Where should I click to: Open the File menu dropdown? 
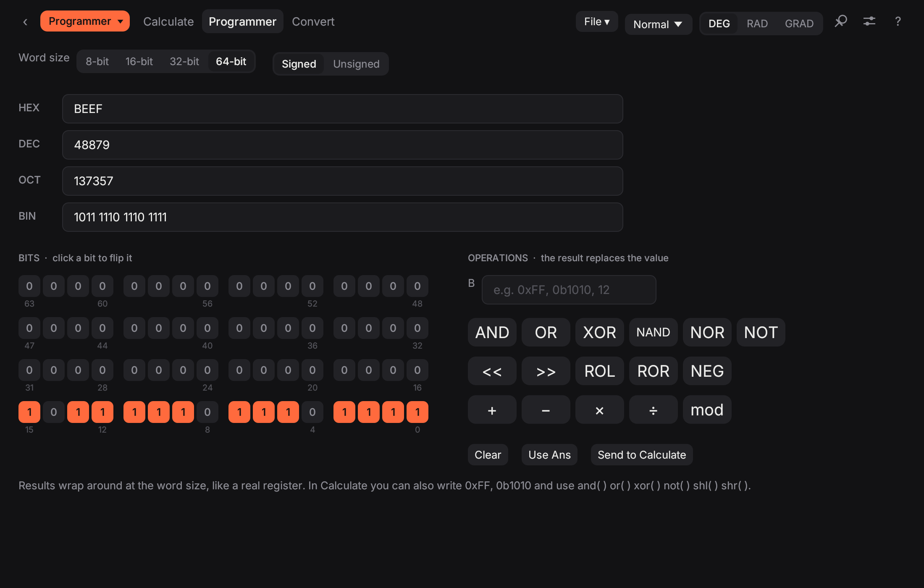coord(597,22)
